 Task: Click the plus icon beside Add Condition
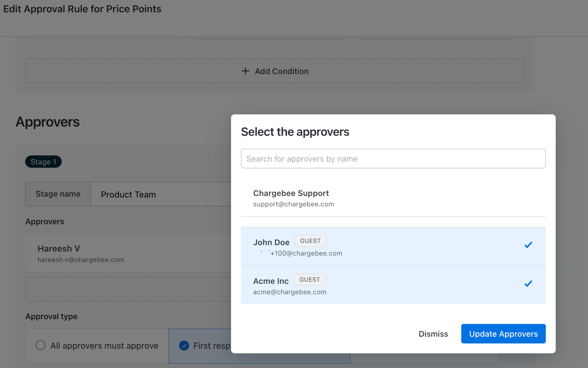245,71
